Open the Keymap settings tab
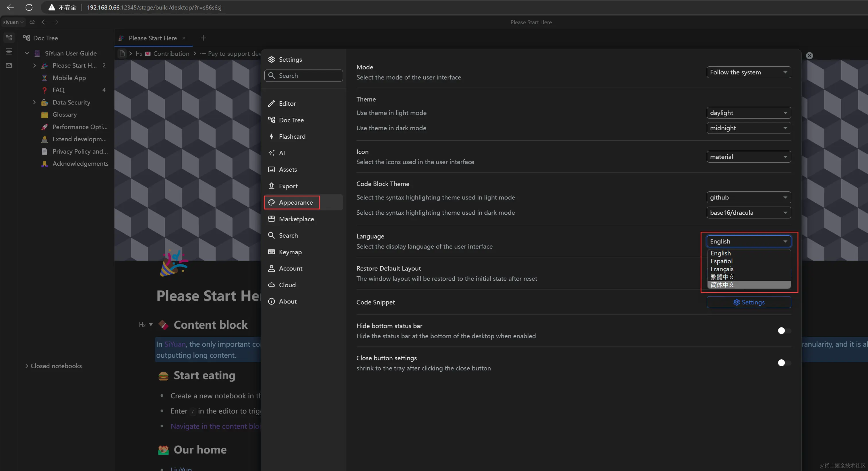 pos(290,252)
